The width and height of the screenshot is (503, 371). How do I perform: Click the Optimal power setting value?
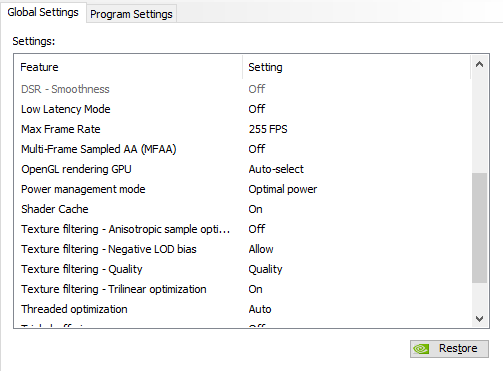coord(283,189)
